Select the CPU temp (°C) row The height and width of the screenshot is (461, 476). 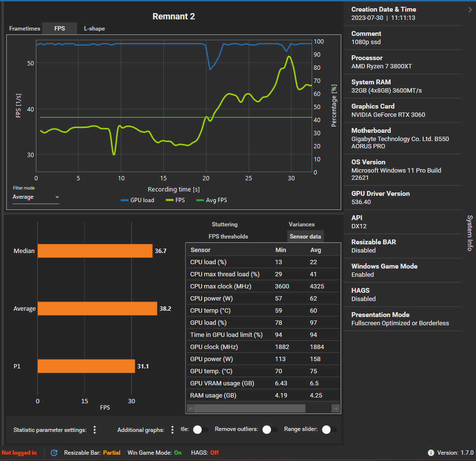pos(263,310)
